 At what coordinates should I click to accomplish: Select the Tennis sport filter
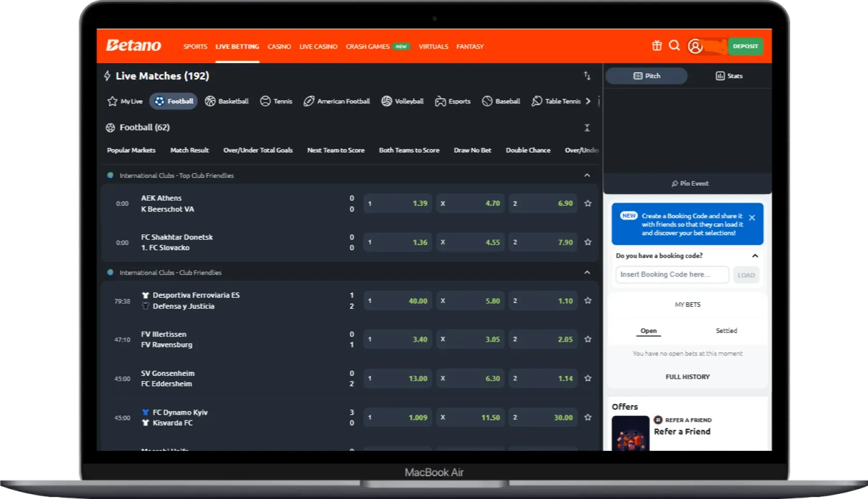point(276,101)
